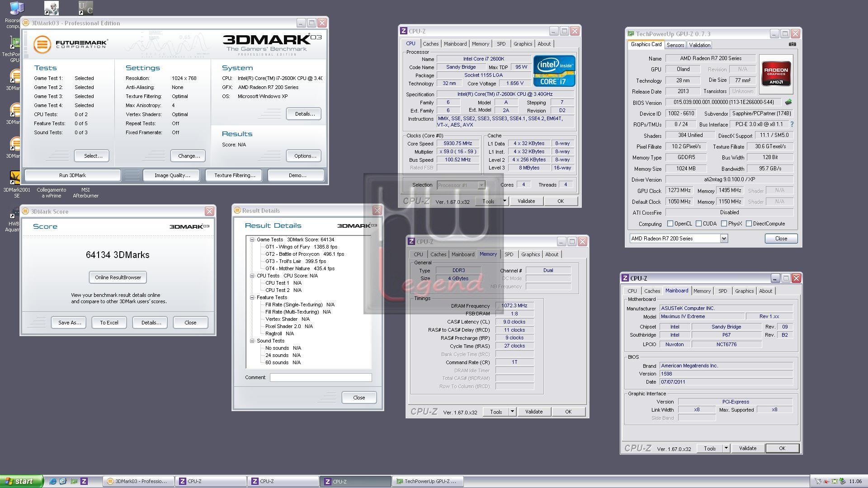Click the Save As button in 3DMark Score
The height and width of the screenshot is (488, 868).
click(x=69, y=323)
